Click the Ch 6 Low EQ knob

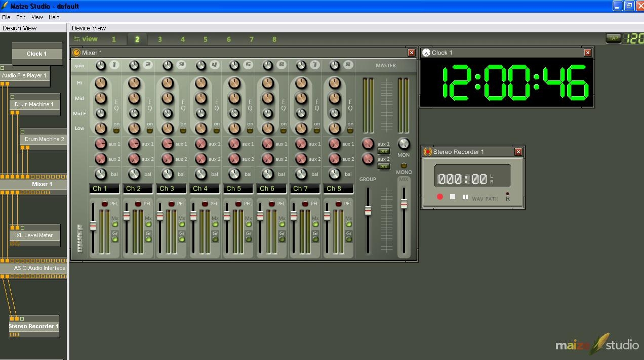[x=268, y=128]
